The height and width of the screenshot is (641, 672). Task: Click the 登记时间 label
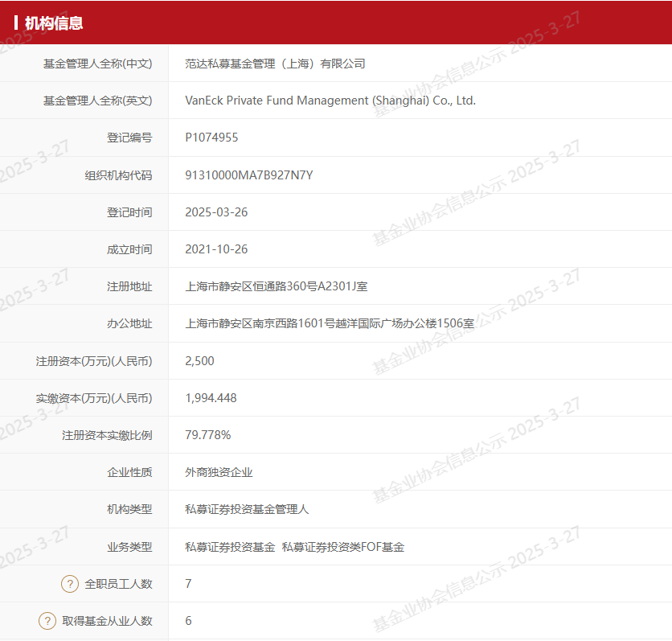tap(129, 212)
